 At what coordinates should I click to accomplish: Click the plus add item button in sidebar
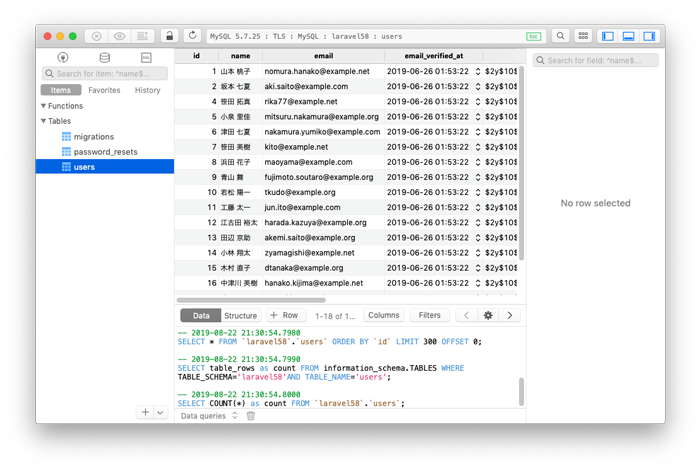(145, 412)
